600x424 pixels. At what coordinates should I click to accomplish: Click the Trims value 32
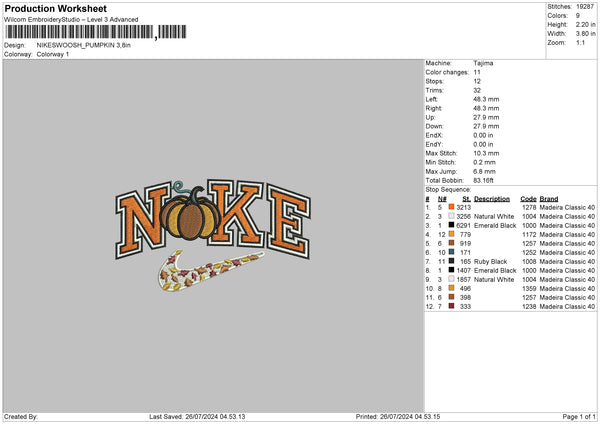point(477,90)
